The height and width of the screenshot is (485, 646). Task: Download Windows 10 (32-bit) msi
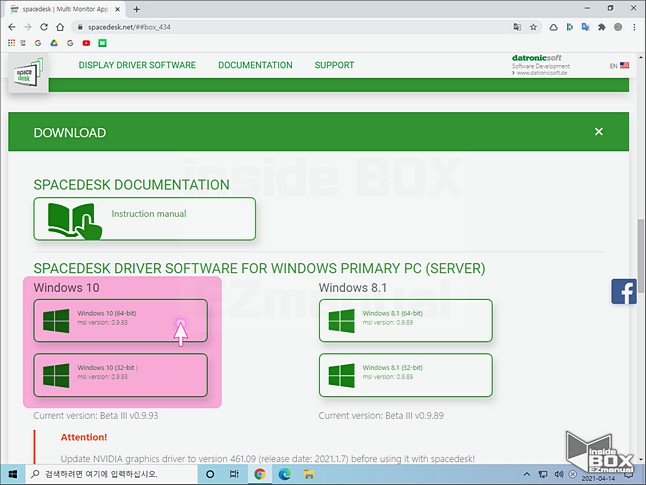(x=120, y=375)
